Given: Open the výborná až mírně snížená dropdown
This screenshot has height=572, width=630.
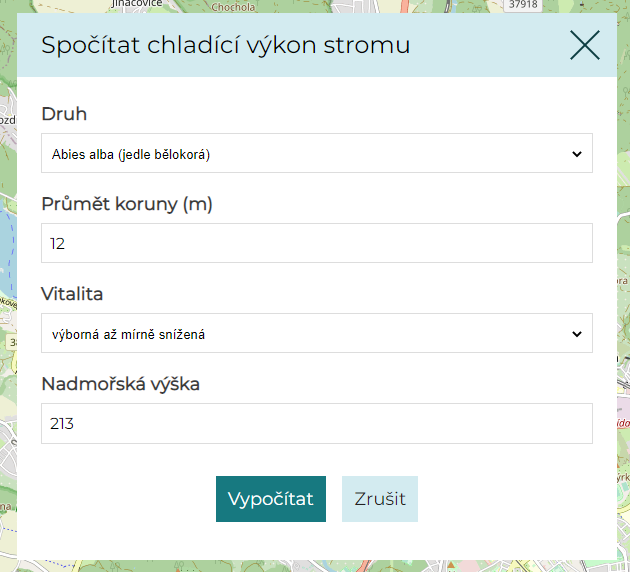Looking at the screenshot, I should pos(317,333).
